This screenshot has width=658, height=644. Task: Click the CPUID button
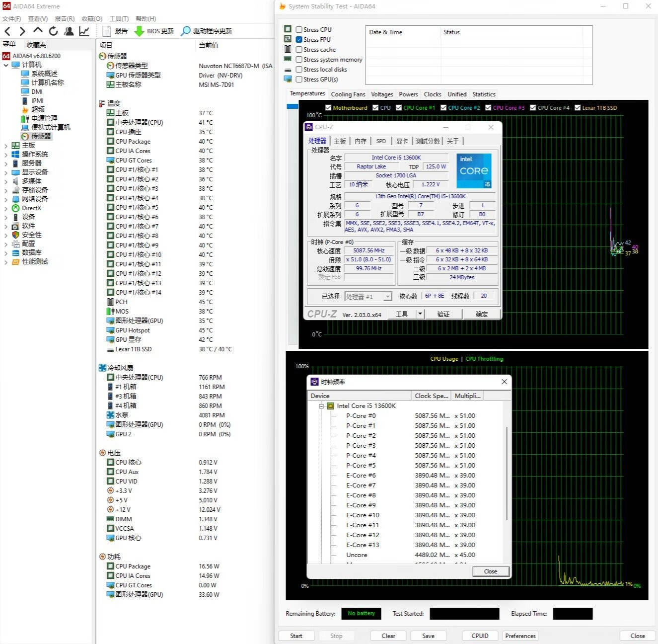tap(480, 636)
